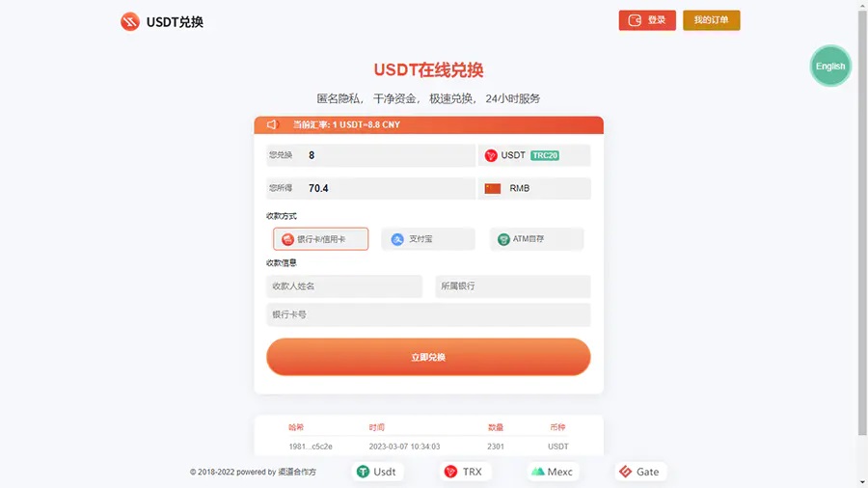Click the TRX icon in footer
Image resolution: width=868 pixels, height=488 pixels.
tap(450, 472)
